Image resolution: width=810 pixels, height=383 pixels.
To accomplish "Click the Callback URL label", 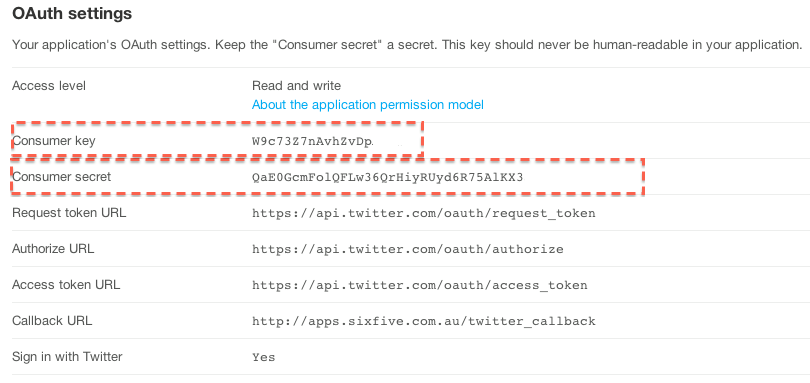I will pyautogui.click(x=52, y=320).
